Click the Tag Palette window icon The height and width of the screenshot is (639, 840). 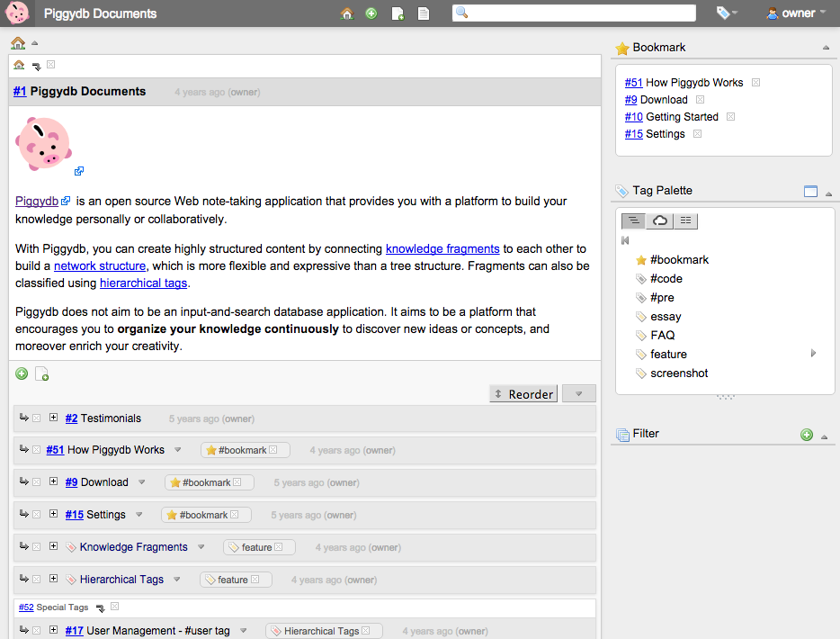point(810,192)
